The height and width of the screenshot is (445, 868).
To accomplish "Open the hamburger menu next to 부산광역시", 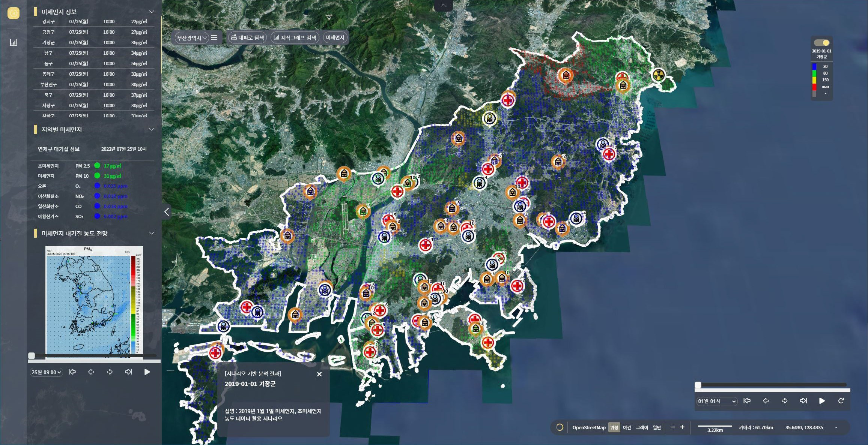I will (x=214, y=37).
